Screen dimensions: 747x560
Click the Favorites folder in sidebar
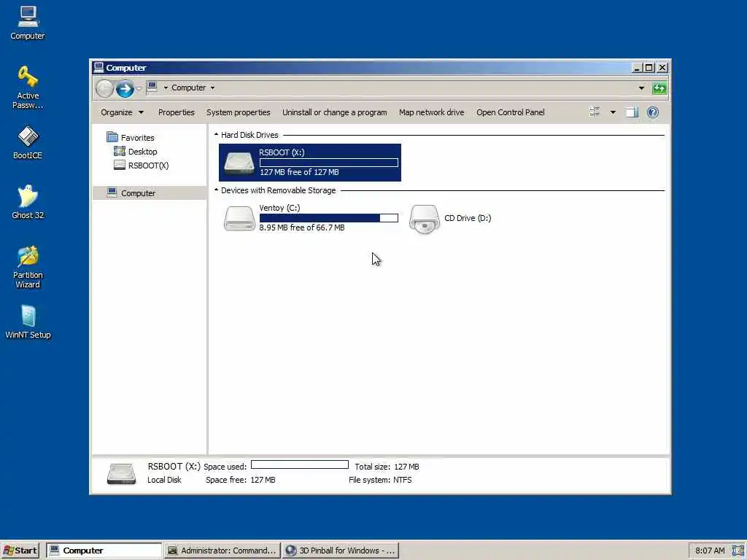pos(131,138)
